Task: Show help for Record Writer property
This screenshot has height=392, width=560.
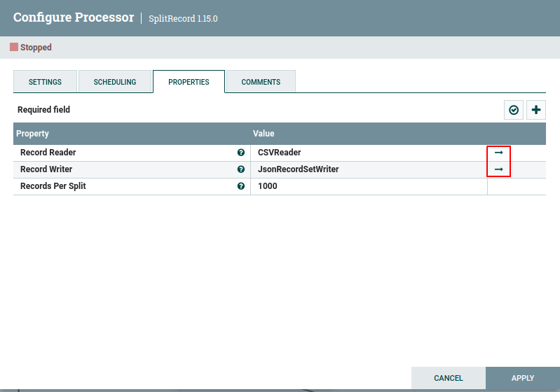Action: click(241, 169)
